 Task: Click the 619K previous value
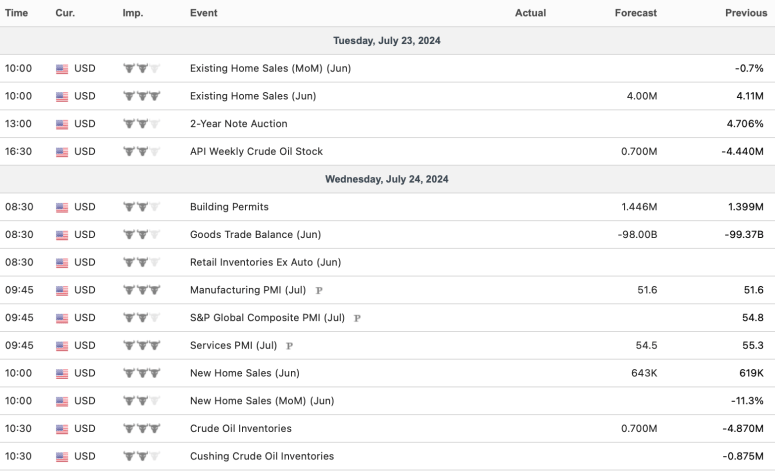[751, 373]
